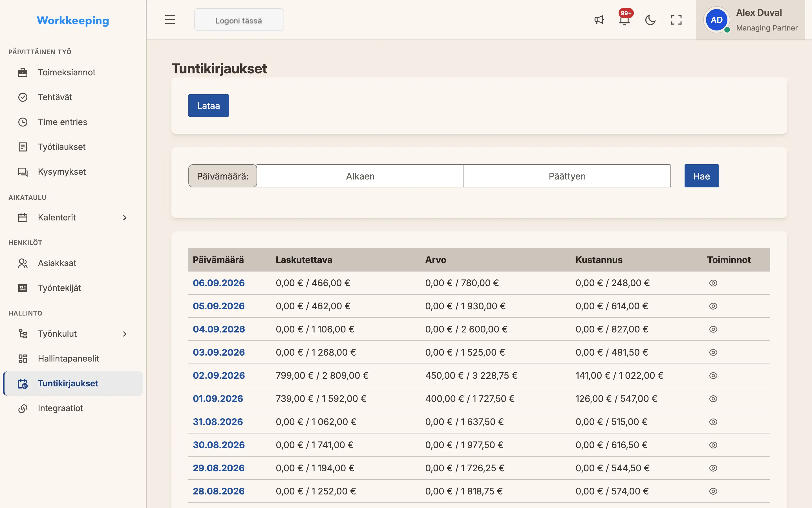Screen dimensions: 812x508
Task: Click the Päivämäärä table column header
Action: [x=218, y=260]
